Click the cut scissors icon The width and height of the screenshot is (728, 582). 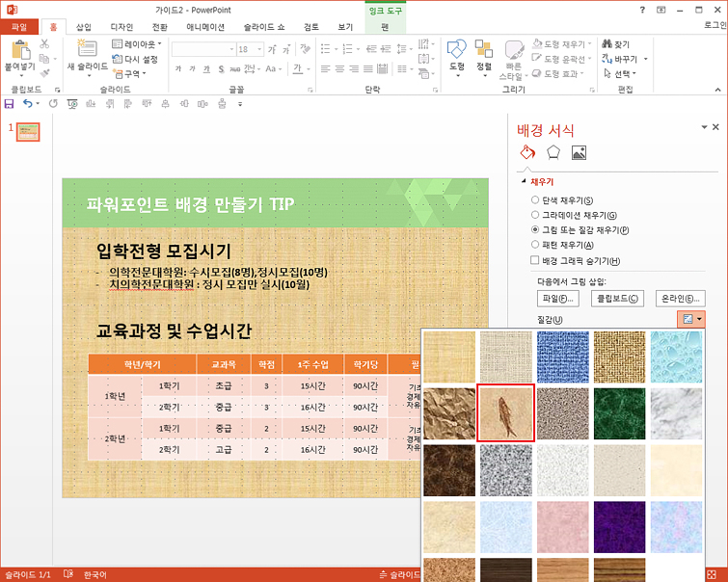(44, 44)
